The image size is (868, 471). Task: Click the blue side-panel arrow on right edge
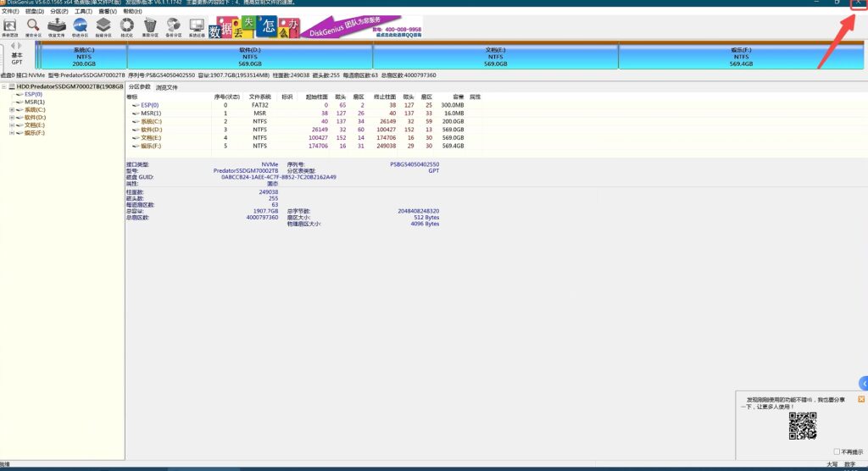pos(863,383)
